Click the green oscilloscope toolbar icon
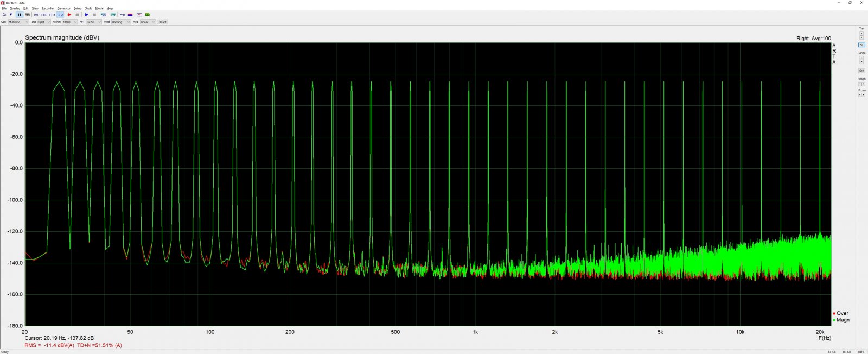 pos(147,15)
